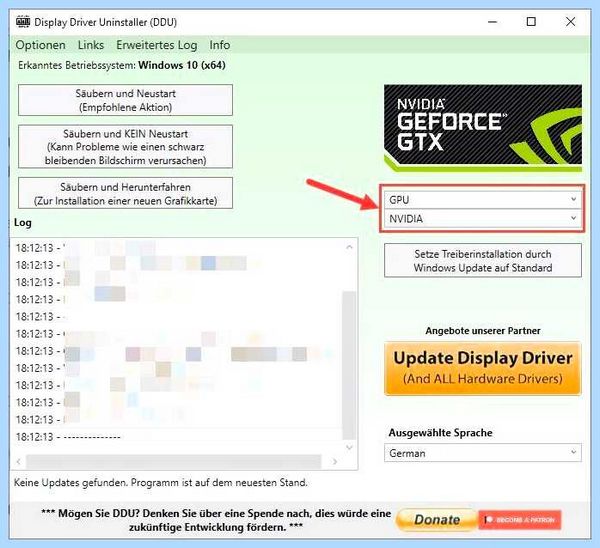The image size is (600, 548).
Task: Click the last log line with dashes
Action: (x=68, y=437)
